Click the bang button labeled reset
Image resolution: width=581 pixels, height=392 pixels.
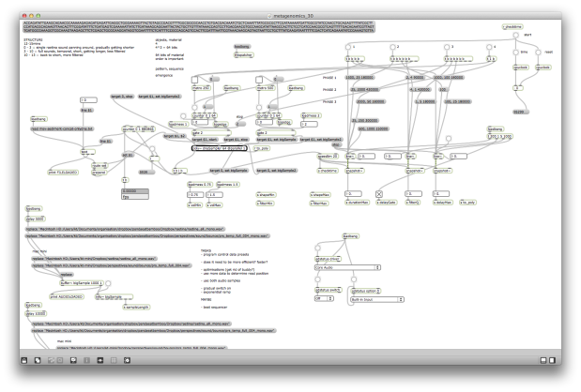click(x=538, y=53)
